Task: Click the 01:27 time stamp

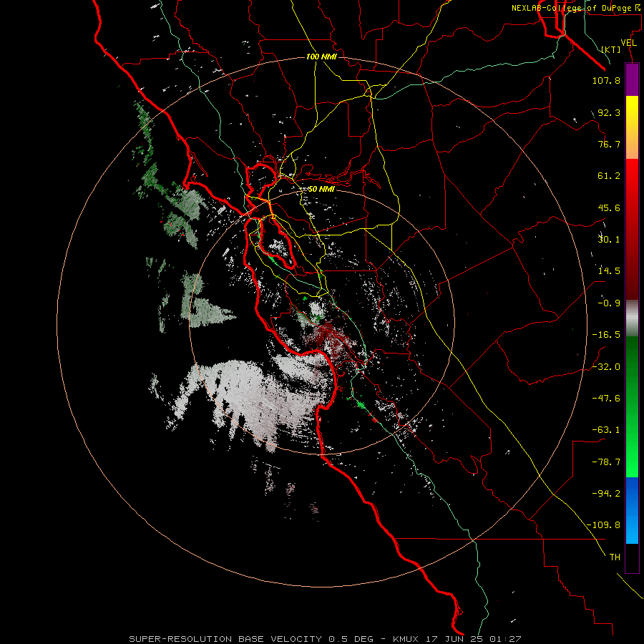Action: 505,639
